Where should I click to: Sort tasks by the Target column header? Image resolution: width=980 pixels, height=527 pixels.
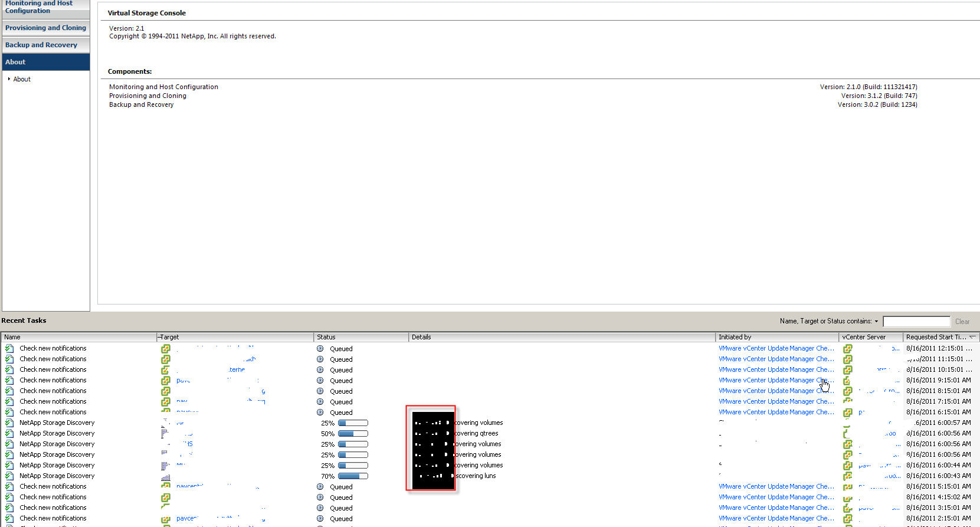[x=235, y=337]
